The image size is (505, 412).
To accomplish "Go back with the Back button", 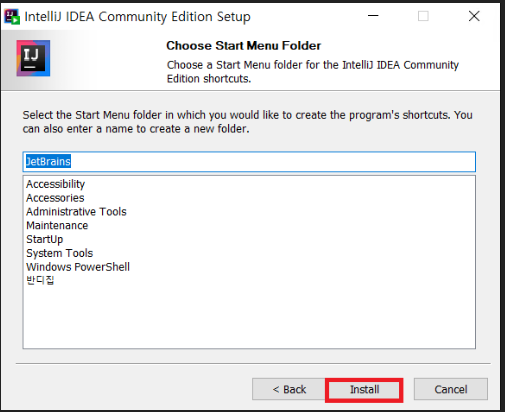I will click(x=289, y=389).
